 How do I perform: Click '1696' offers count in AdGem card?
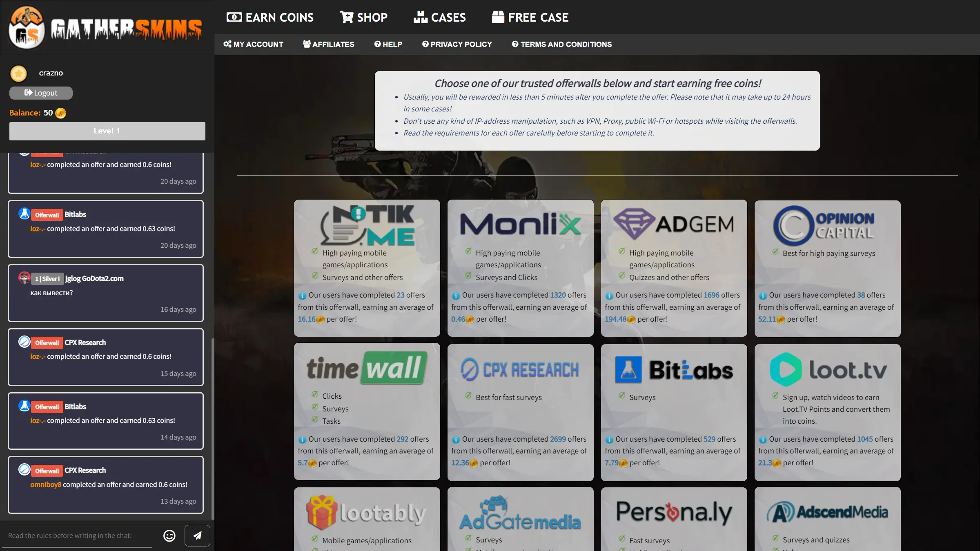click(x=711, y=295)
